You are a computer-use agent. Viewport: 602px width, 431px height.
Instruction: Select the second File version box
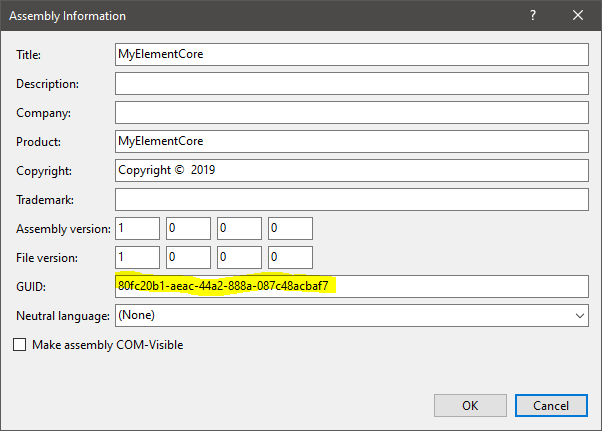pyautogui.click(x=188, y=257)
